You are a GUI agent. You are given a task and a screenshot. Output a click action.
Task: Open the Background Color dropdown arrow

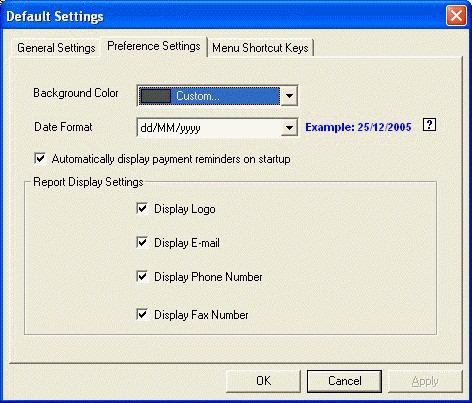click(289, 96)
